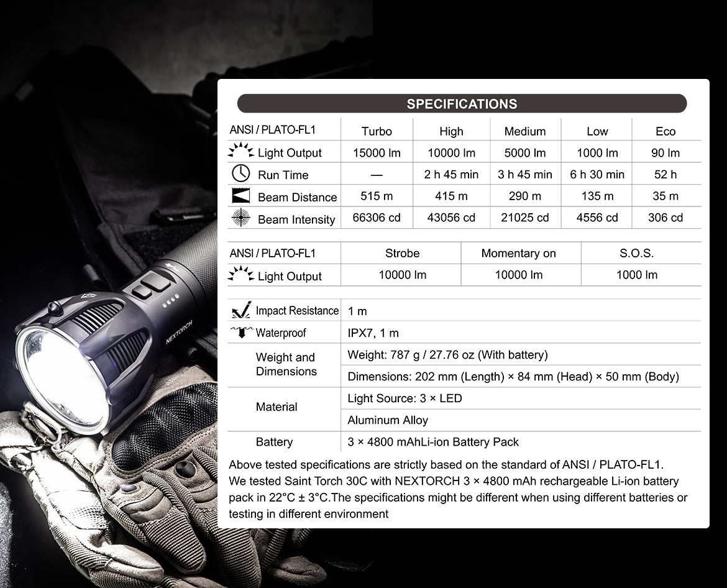Click the Battery row label
Viewport: 727px width, 588px height.
pyautogui.click(x=274, y=442)
